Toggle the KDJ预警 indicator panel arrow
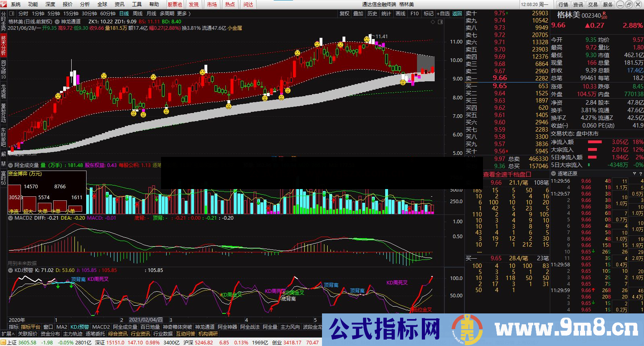This screenshot has height=346, width=644. (10, 270)
